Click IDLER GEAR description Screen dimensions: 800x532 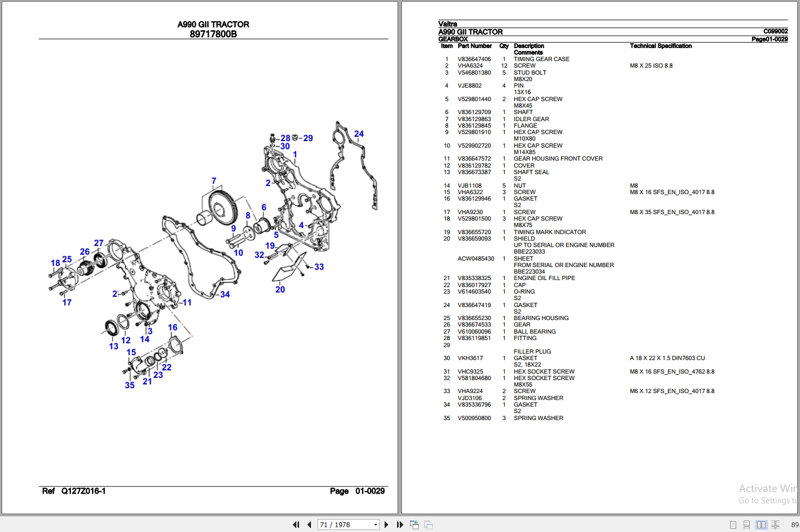[531, 119]
